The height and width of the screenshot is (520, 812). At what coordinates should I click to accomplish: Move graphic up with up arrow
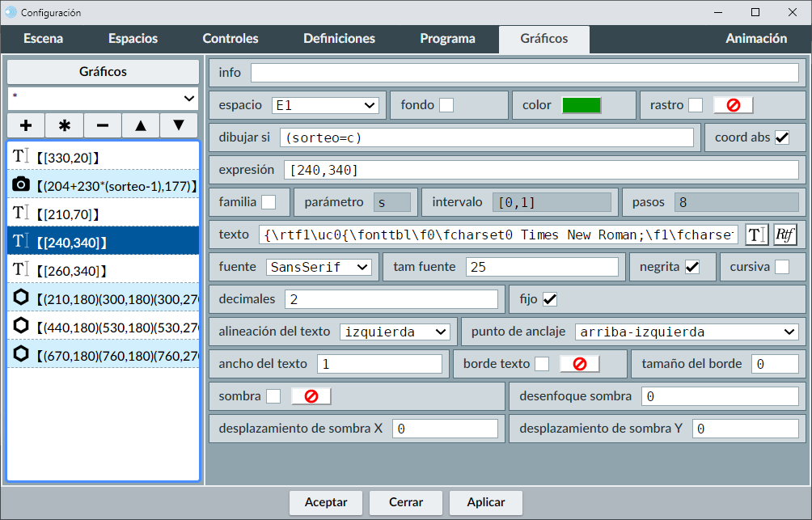141,125
